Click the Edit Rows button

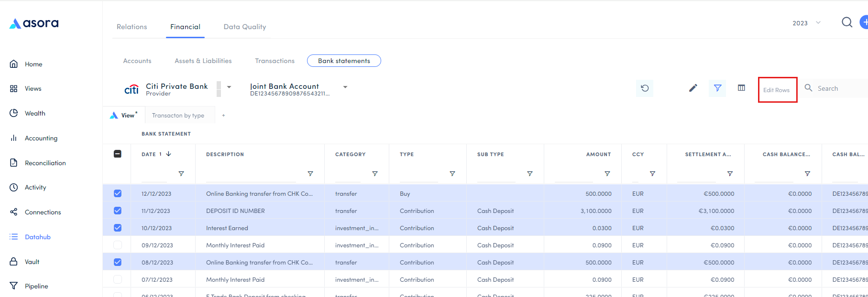[776, 90]
